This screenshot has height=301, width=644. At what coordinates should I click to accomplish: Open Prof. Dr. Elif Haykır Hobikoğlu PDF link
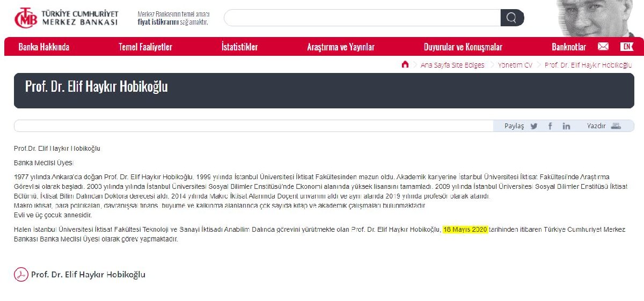click(x=88, y=275)
